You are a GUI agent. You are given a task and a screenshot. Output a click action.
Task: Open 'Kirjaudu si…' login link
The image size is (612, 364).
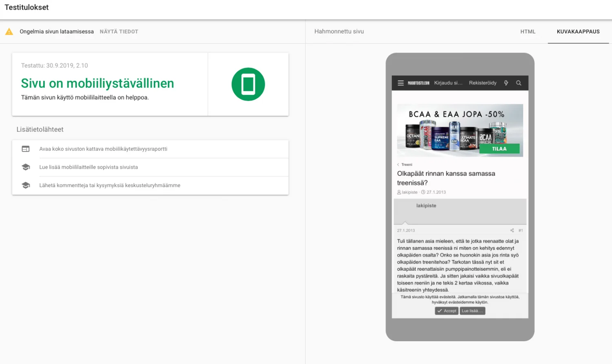pos(448,83)
